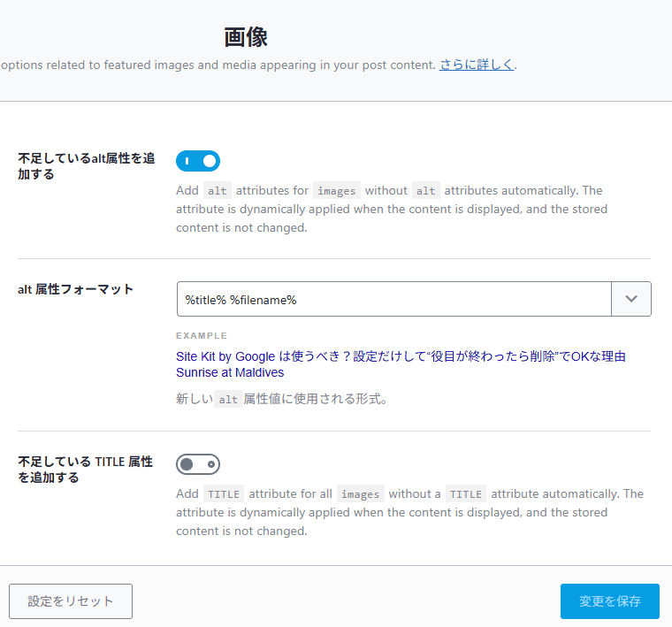The width and height of the screenshot is (672, 627).
Task: Enable the add missing TITLE attribute toggle
Action: pyautogui.click(x=198, y=464)
